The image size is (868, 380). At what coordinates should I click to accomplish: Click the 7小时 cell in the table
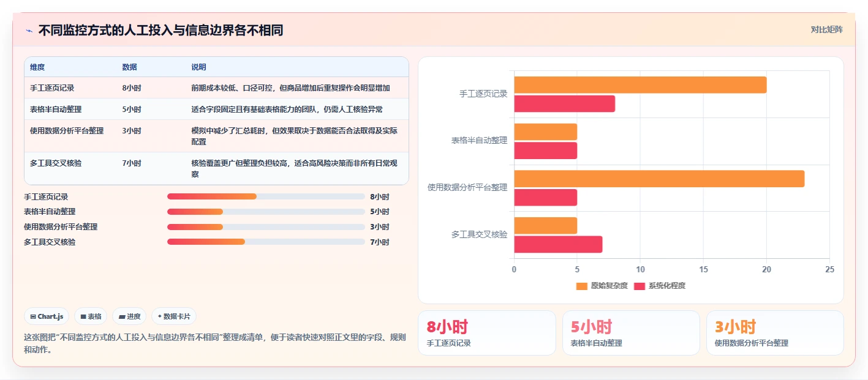point(132,163)
